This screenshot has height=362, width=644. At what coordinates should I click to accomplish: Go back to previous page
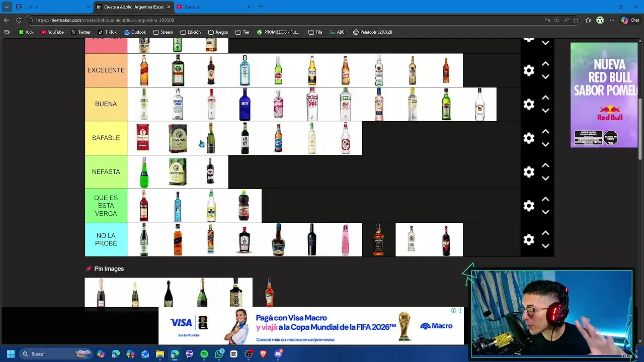pos(7,20)
